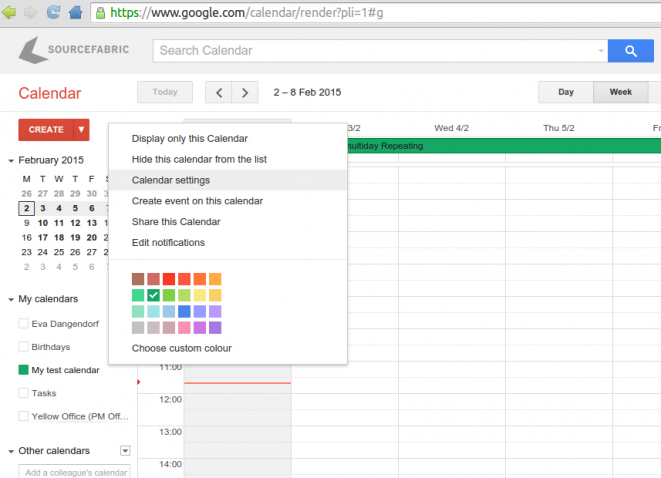Click the 2 – 8 Feb 2015 date range

tap(307, 92)
